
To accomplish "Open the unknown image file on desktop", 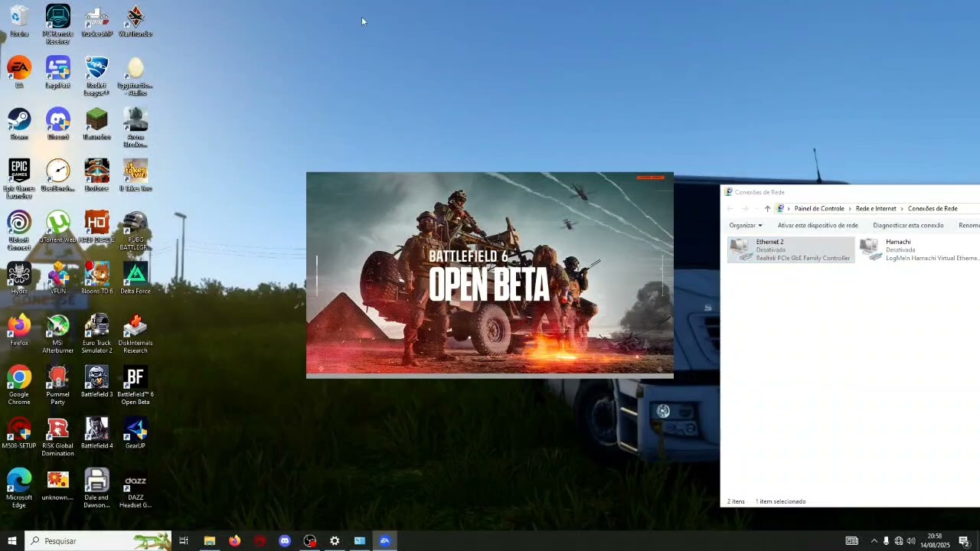I will tap(57, 484).
